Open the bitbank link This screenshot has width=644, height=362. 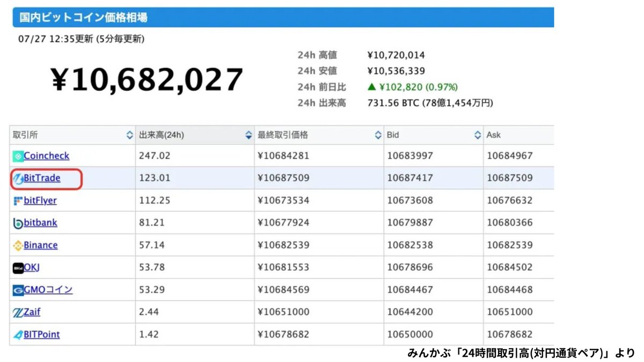click(40, 223)
